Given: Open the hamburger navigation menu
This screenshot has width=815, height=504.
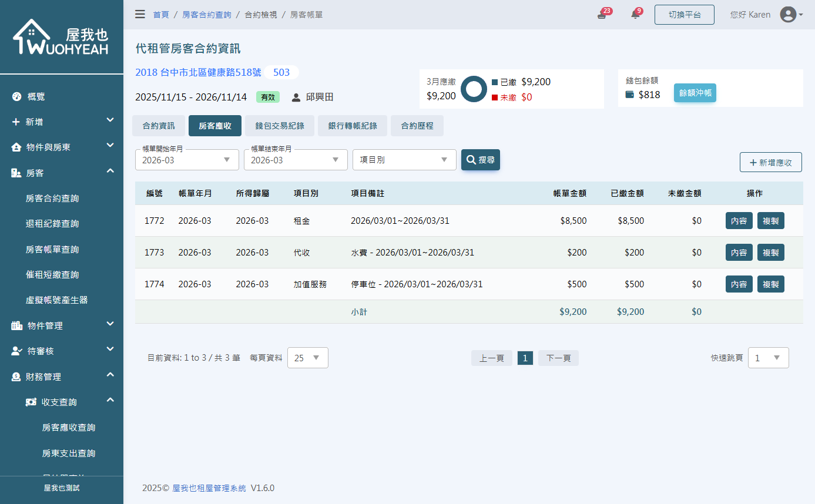Looking at the screenshot, I should [140, 14].
